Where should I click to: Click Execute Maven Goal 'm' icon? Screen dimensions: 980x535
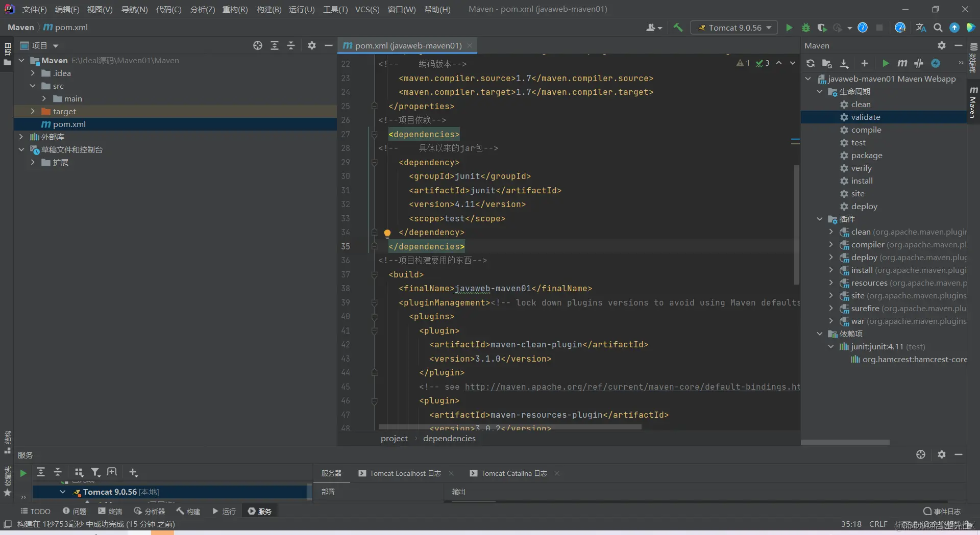point(902,63)
